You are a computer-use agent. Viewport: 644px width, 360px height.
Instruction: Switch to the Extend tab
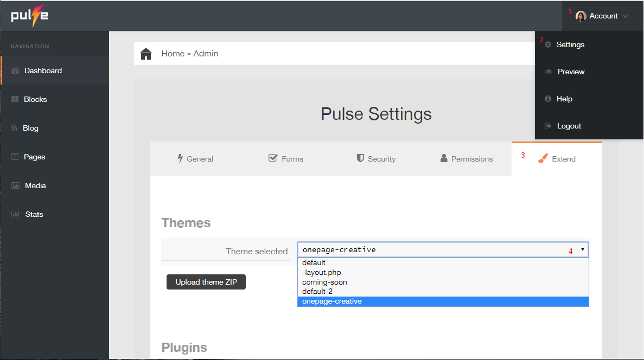[x=557, y=159]
